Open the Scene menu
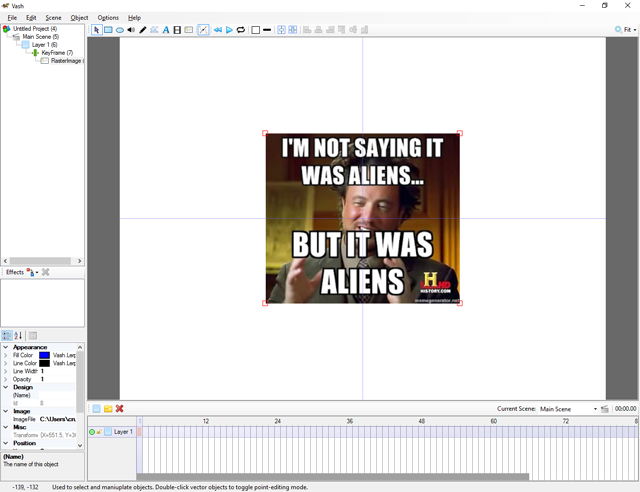 click(x=53, y=18)
